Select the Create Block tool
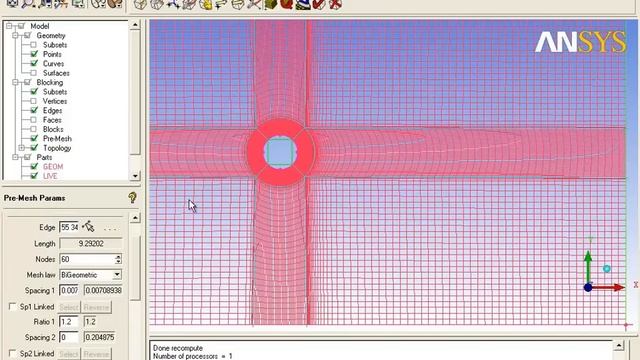The image size is (640, 360). 140,4
